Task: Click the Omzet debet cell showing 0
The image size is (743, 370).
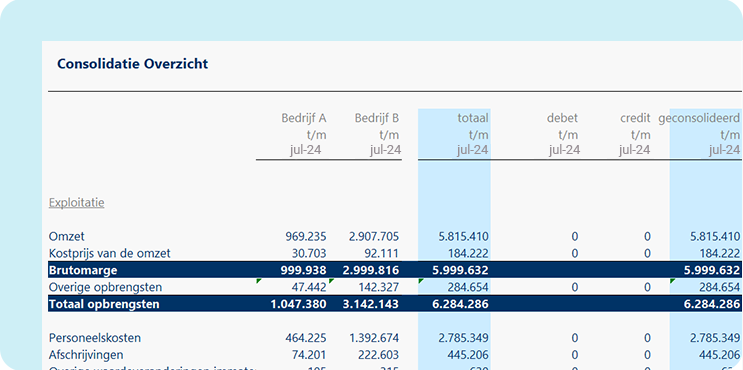Action: pyautogui.click(x=575, y=236)
